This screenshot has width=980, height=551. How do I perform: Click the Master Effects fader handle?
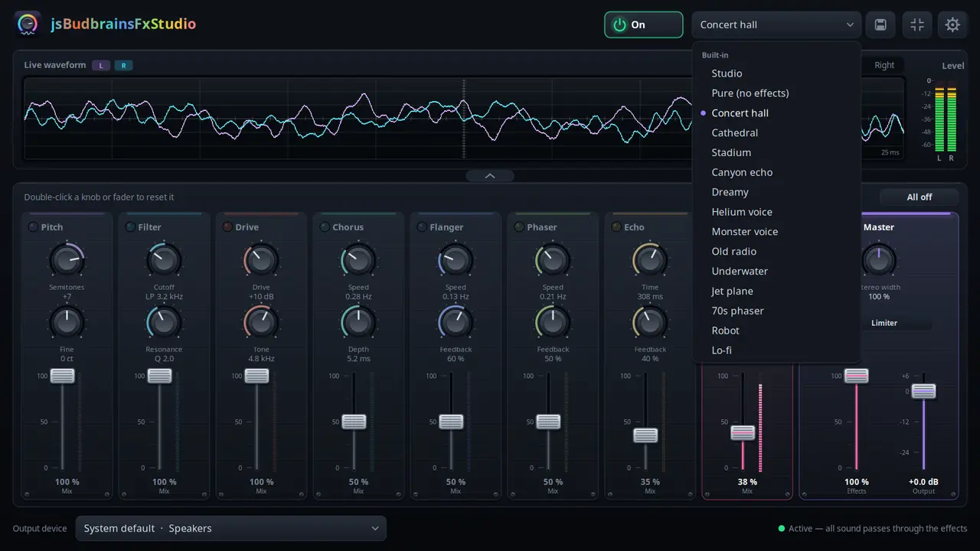(857, 376)
